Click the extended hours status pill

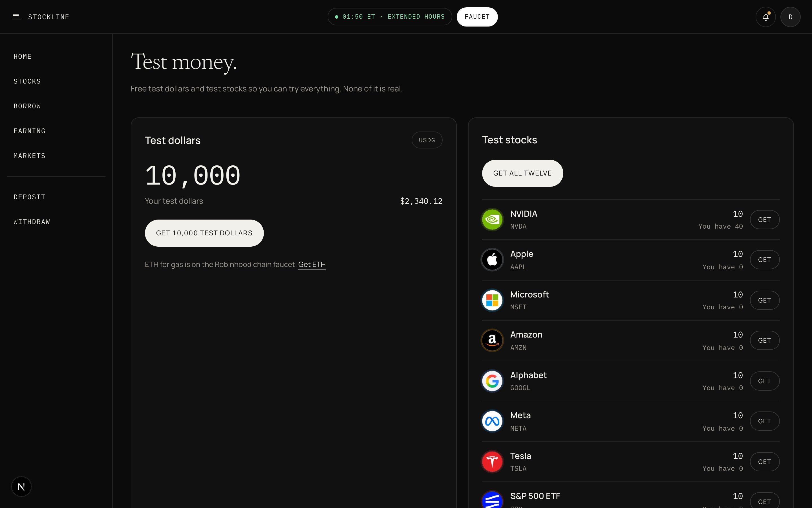tap(390, 17)
